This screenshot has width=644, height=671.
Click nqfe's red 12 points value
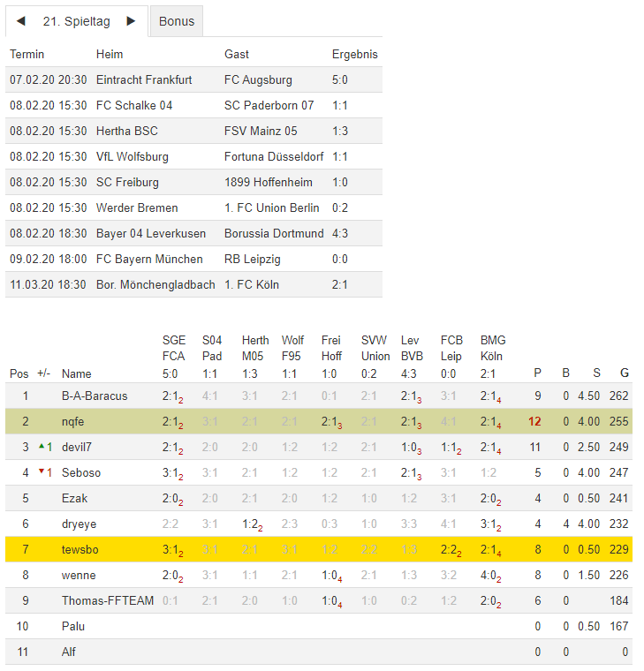534,421
